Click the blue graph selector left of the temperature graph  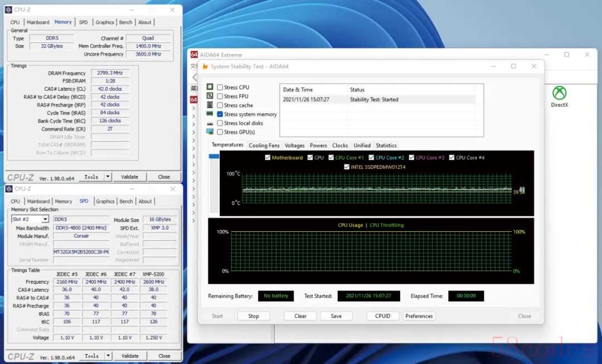214,156
